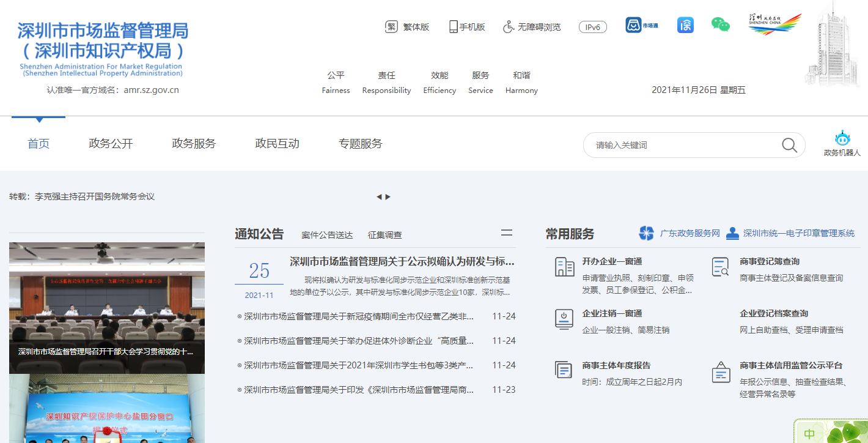Viewport: 868px width, 443px height.
Task: Click the 企业注销一窗通 icon
Action: [x=564, y=321]
